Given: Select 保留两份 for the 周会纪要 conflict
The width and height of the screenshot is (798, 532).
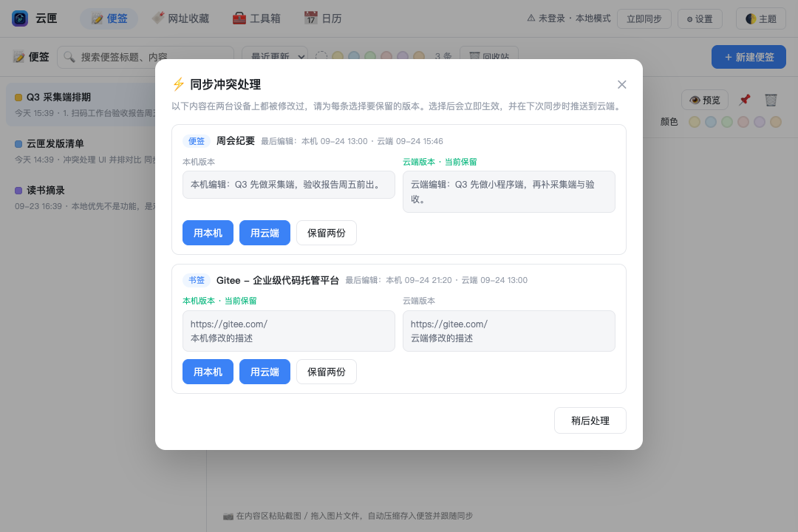Looking at the screenshot, I should pos(327,233).
